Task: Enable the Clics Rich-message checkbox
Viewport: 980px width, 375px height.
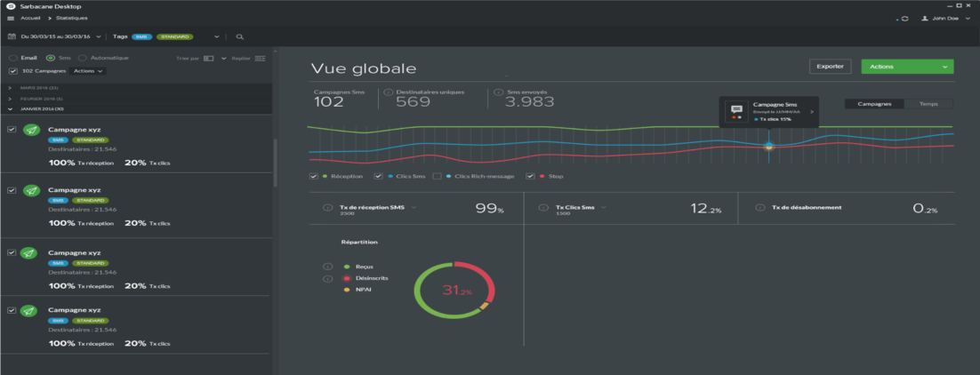Action: point(437,177)
